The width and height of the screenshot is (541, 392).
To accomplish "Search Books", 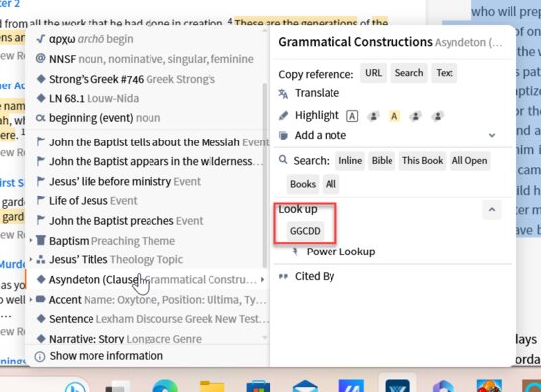I will coord(303,184).
